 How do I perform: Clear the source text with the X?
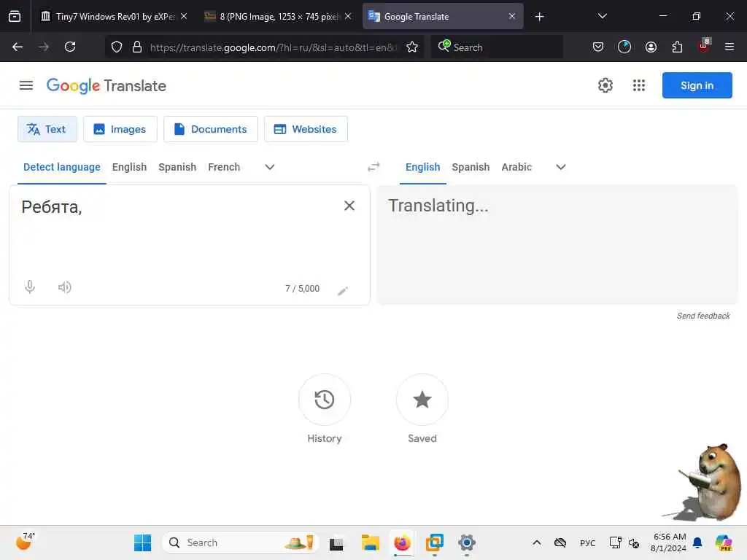(349, 206)
